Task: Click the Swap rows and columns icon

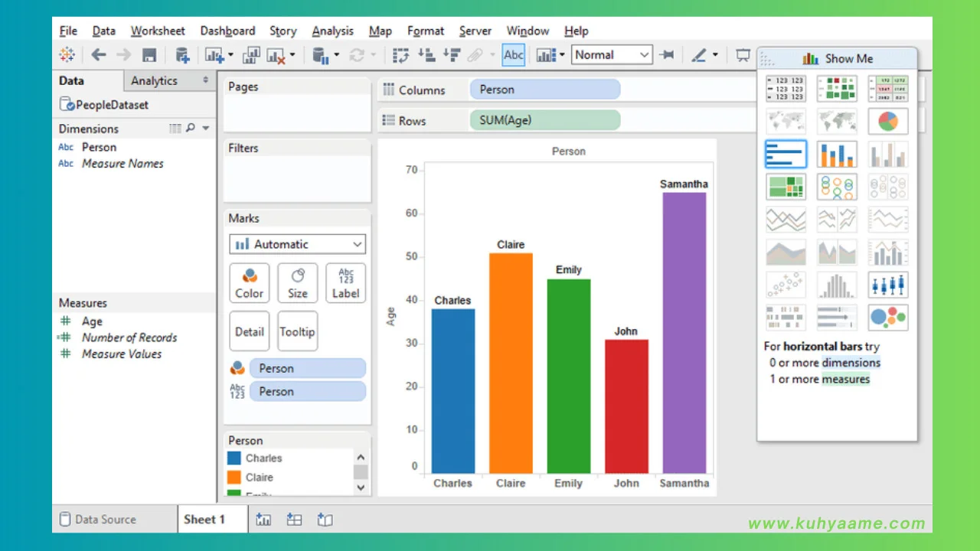Action: pos(400,55)
